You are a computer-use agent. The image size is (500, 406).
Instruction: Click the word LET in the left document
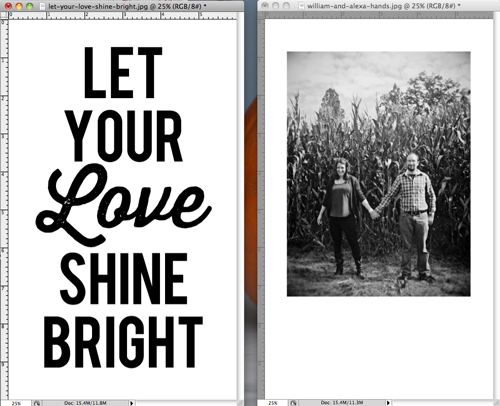pyautogui.click(x=123, y=72)
